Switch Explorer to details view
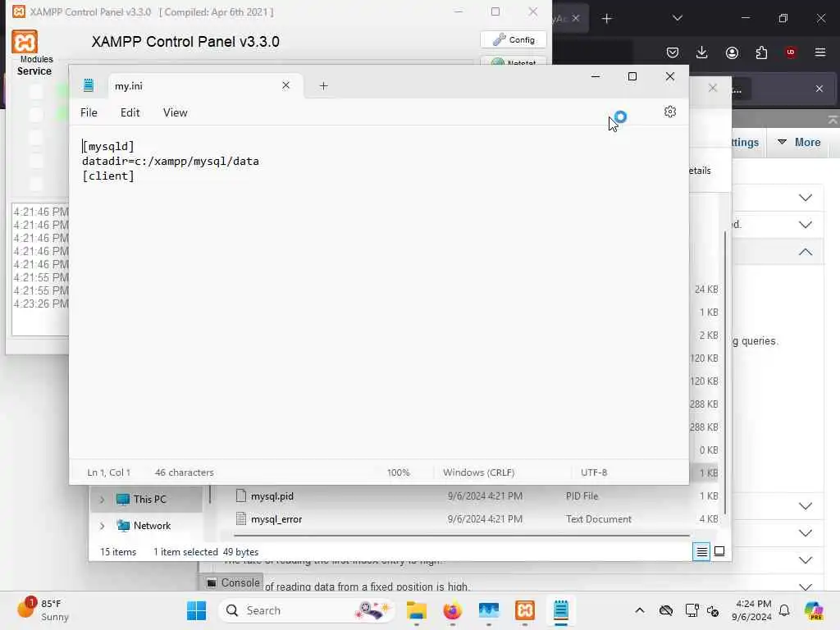 [701, 551]
